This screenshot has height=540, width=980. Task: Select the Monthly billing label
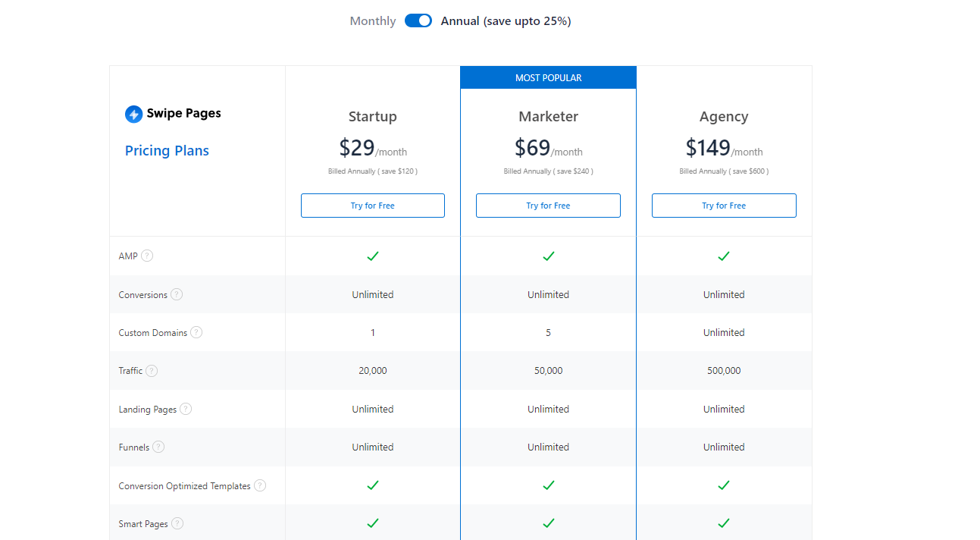(x=373, y=21)
